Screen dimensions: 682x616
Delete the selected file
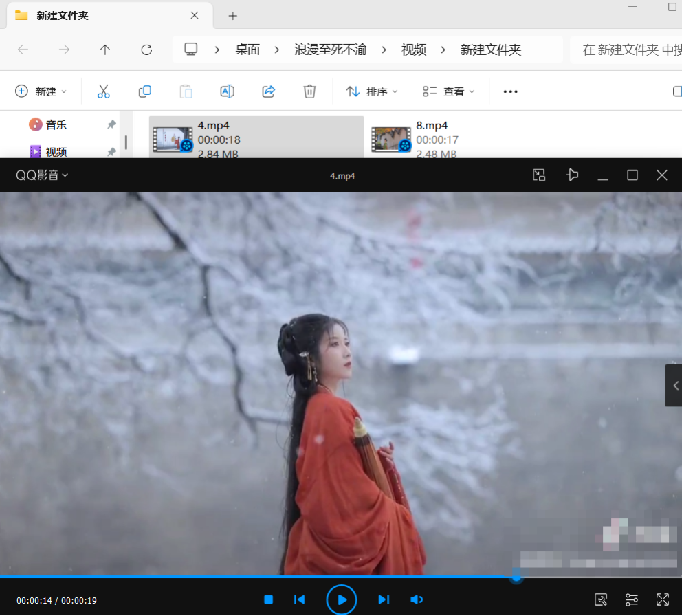click(309, 91)
